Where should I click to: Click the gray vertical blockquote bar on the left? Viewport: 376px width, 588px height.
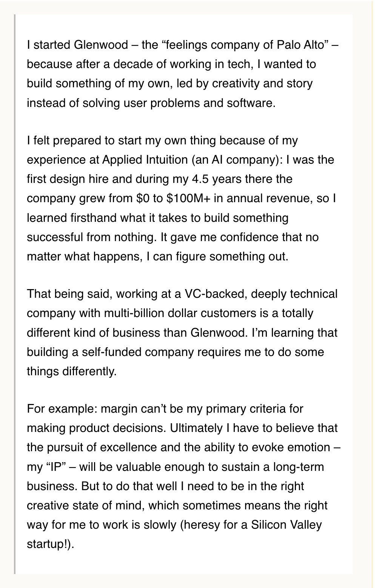click(15, 294)
